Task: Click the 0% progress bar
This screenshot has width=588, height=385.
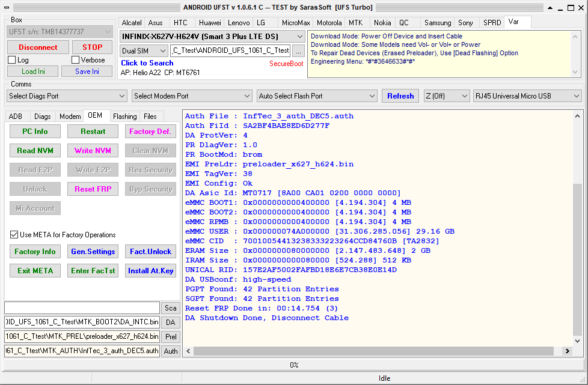Action: click(x=294, y=365)
